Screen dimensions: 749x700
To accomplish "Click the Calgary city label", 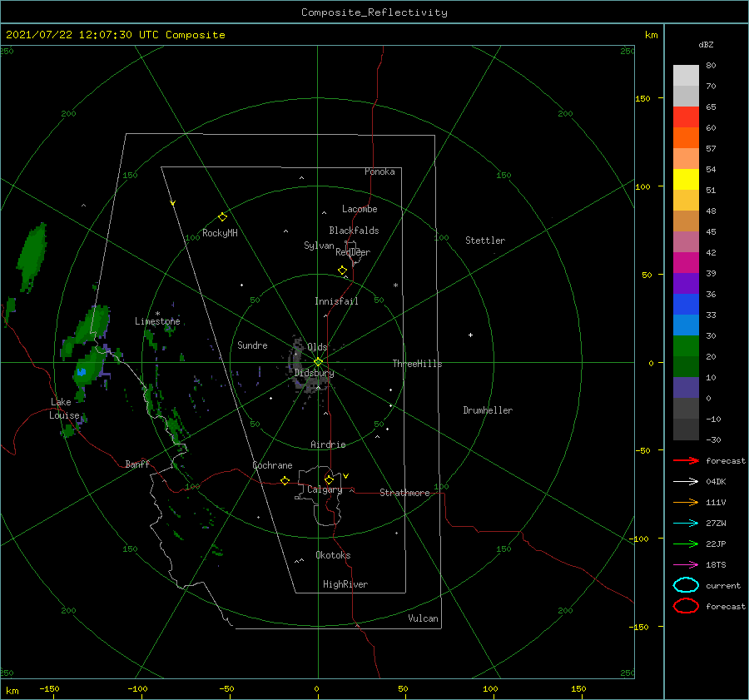I will click(325, 489).
